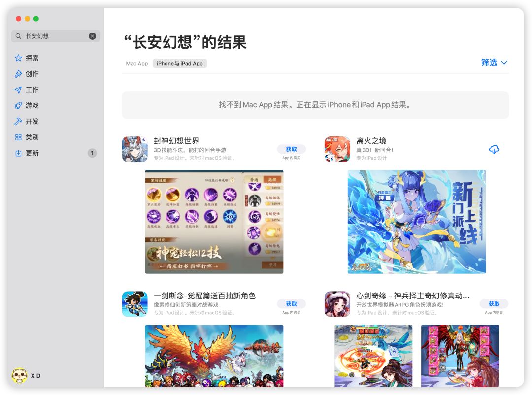Open the 心剑奇缘 title link

413,296
